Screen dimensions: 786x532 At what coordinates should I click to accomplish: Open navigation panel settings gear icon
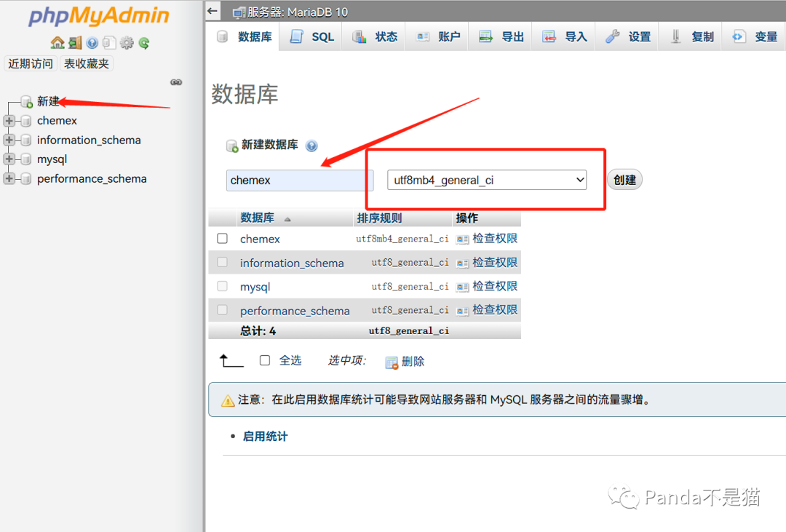127,43
